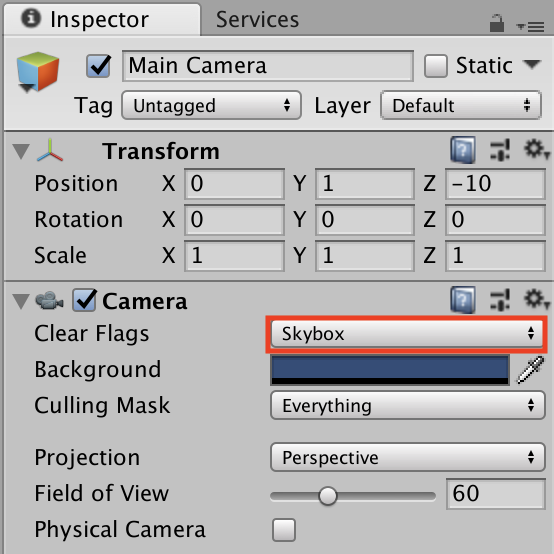554x554 pixels.
Task: Open Transform gear settings menu
Action: coord(536,149)
